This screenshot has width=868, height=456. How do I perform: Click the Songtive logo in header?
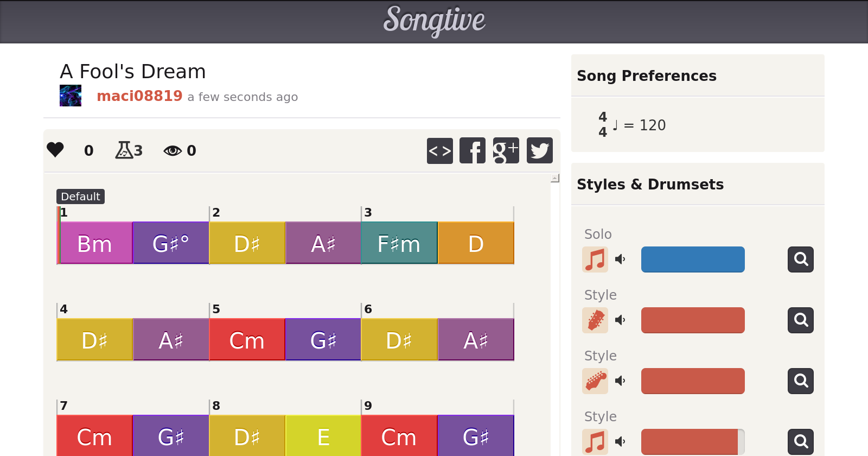click(434, 21)
